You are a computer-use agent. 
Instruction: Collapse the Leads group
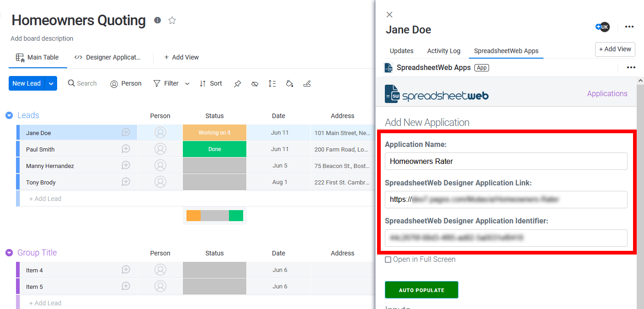point(9,115)
